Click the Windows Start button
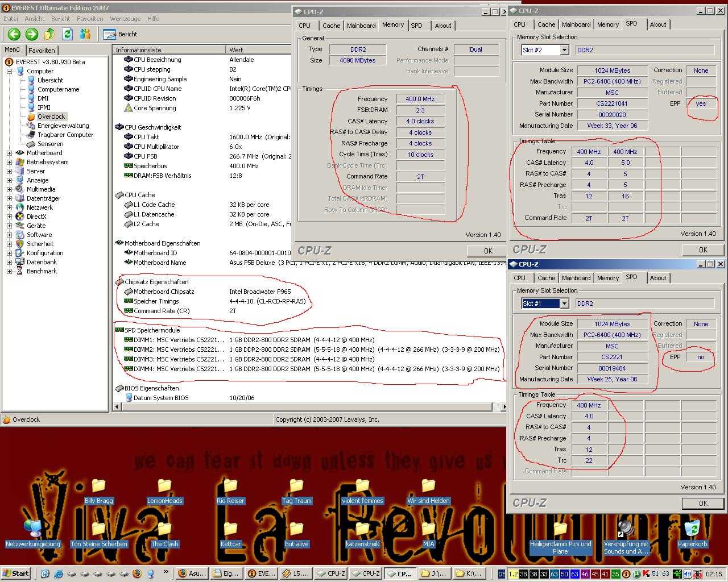 point(16,573)
